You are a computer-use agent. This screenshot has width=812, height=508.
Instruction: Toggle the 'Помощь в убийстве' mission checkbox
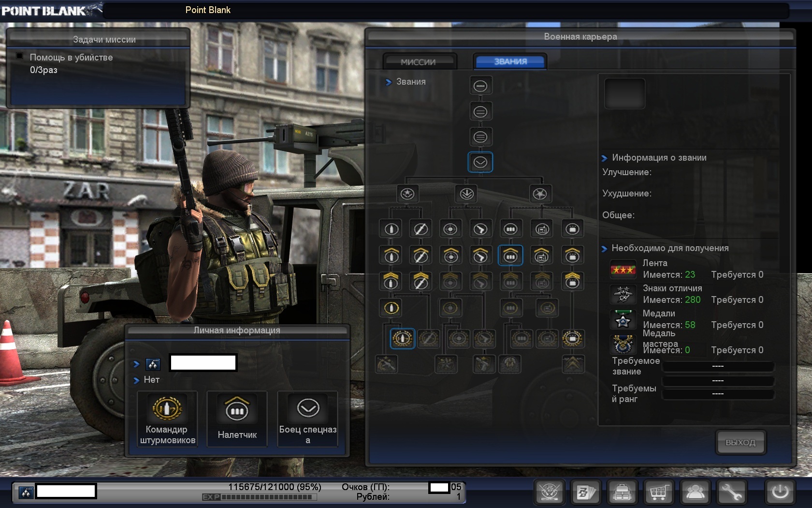coord(20,56)
